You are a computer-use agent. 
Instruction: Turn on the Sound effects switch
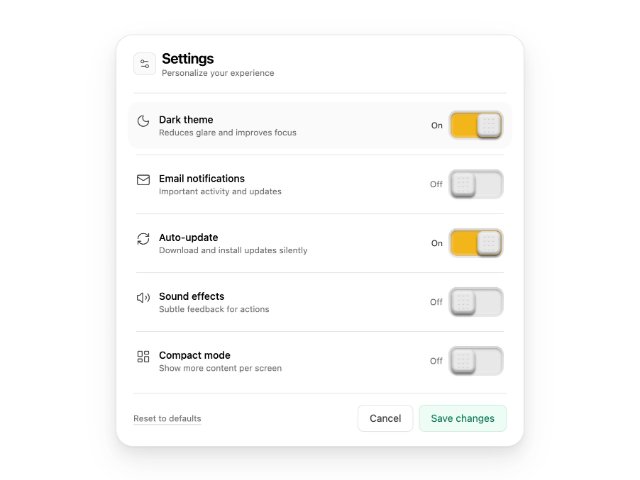(x=476, y=302)
